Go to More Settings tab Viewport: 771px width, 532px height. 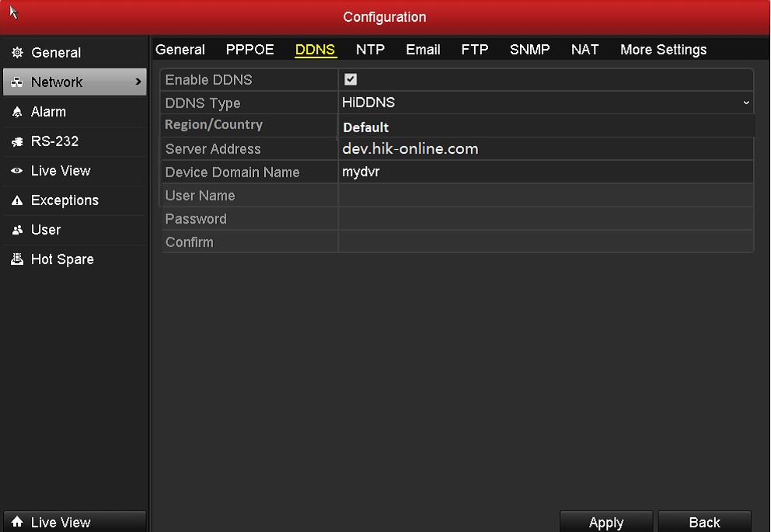(x=663, y=50)
